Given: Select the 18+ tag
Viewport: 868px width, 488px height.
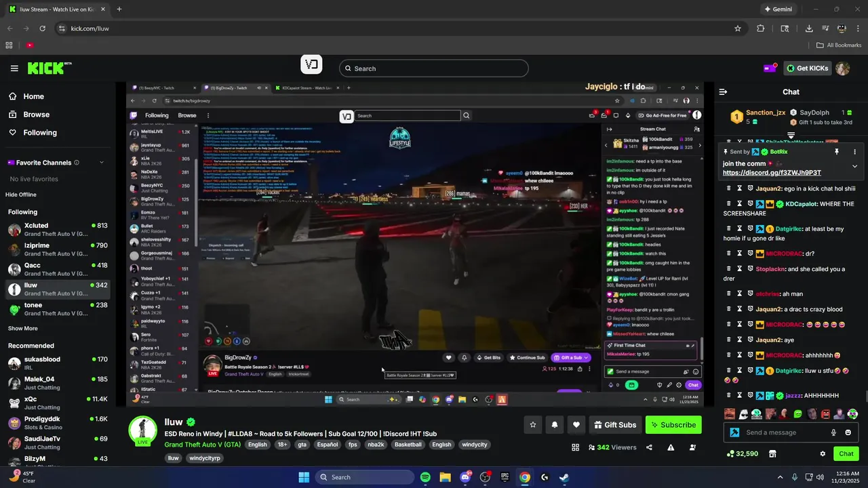Looking at the screenshot, I should [282, 445].
